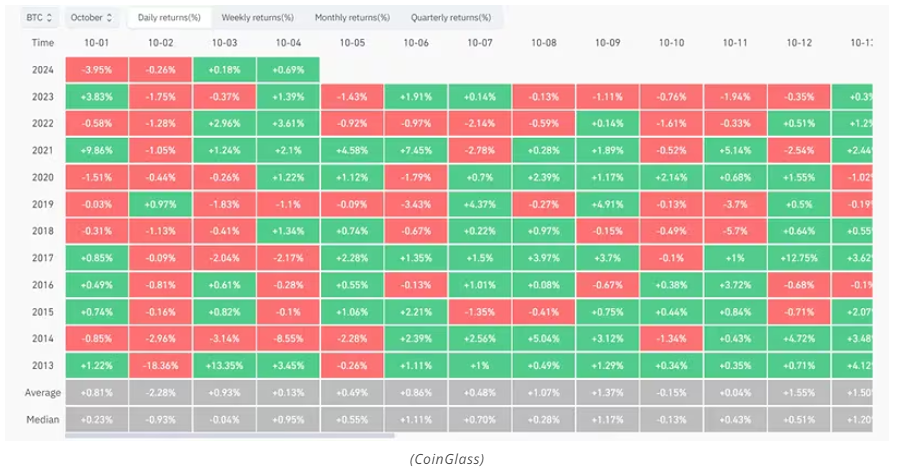Select the Monthly returns(%) tab
This screenshot has width=908, height=470.
pos(351,18)
